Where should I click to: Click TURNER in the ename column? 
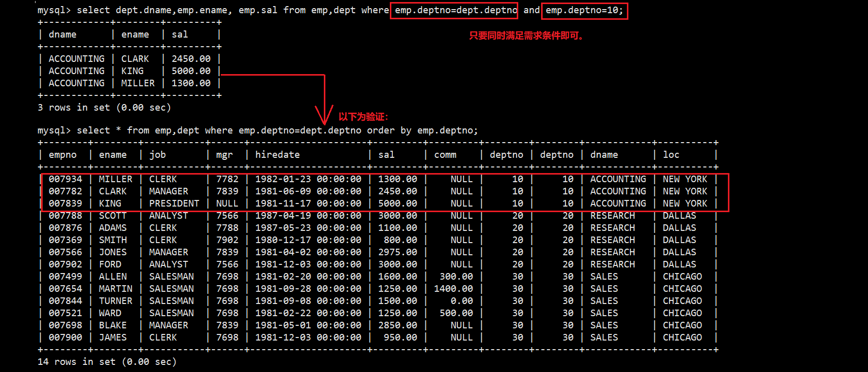(x=116, y=301)
